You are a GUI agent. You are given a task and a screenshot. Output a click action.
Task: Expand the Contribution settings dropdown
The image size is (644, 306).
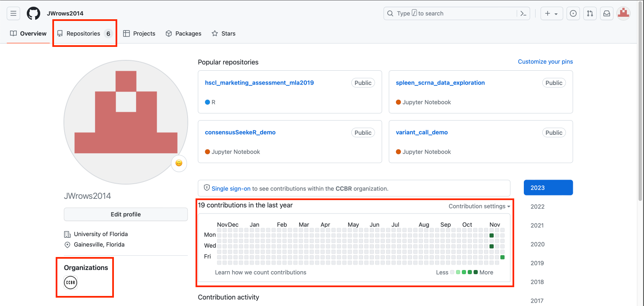[x=479, y=206]
